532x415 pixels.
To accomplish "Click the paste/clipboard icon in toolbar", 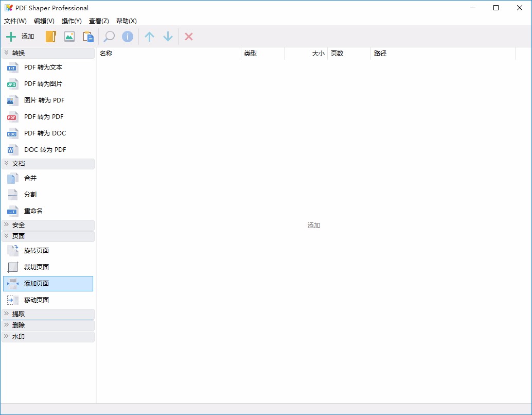I will pyautogui.click(x=88, y=36).
